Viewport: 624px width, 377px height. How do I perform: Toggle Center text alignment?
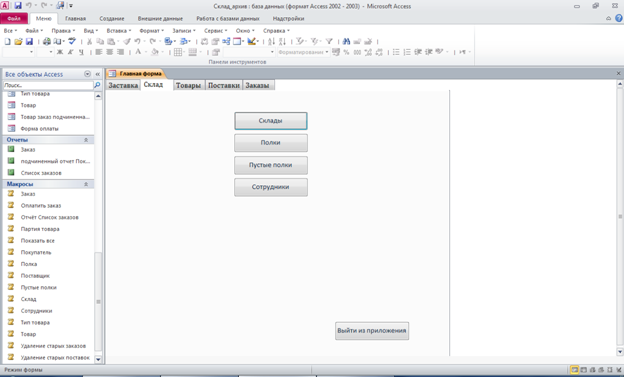[109, 52]
